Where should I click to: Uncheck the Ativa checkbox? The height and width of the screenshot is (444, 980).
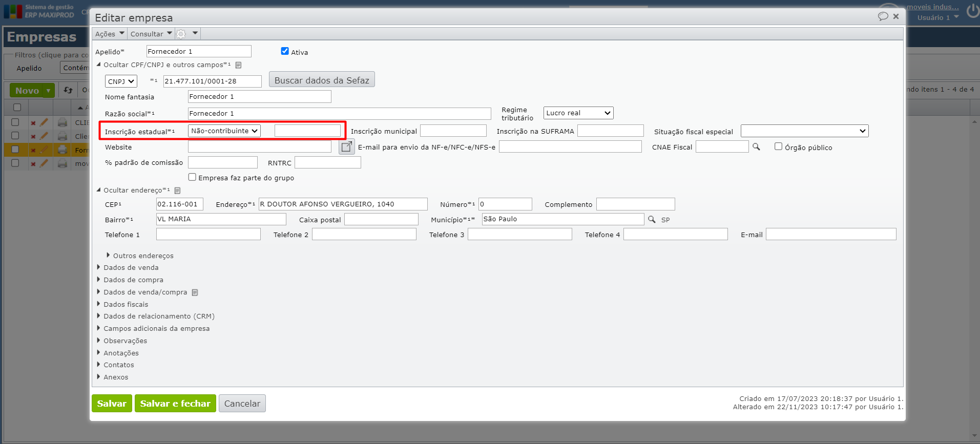(285, 51)
